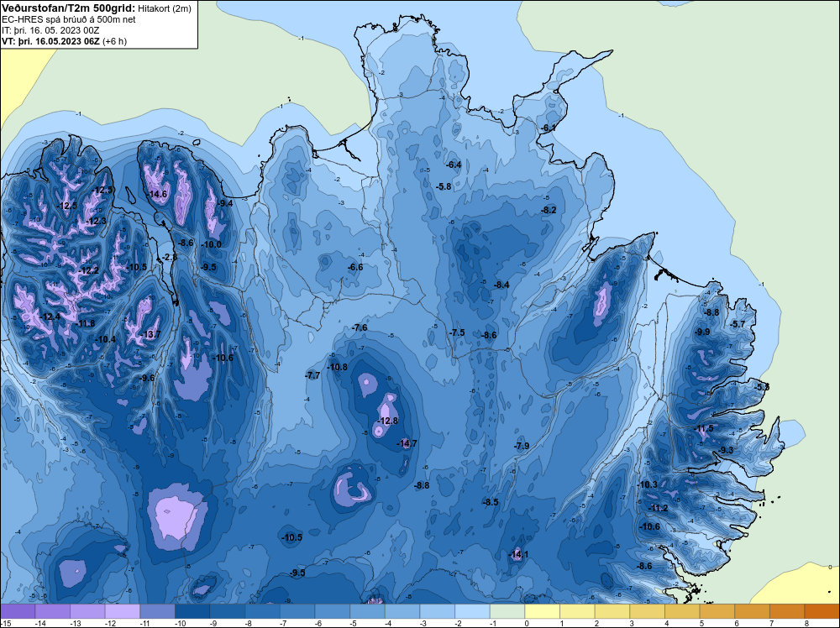This screenshot has width=840, height=628.
Task: Click the -9.4 temperature value
Action: coord(224,203)
